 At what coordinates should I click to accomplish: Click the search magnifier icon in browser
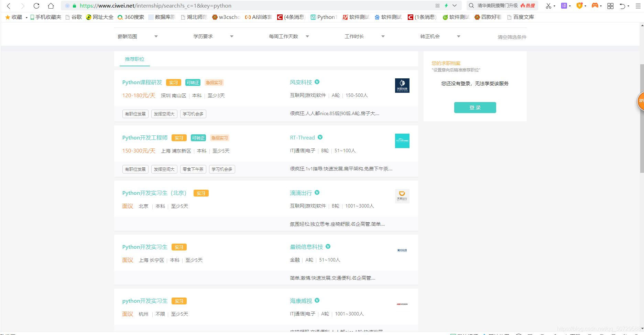click(471, 5)
